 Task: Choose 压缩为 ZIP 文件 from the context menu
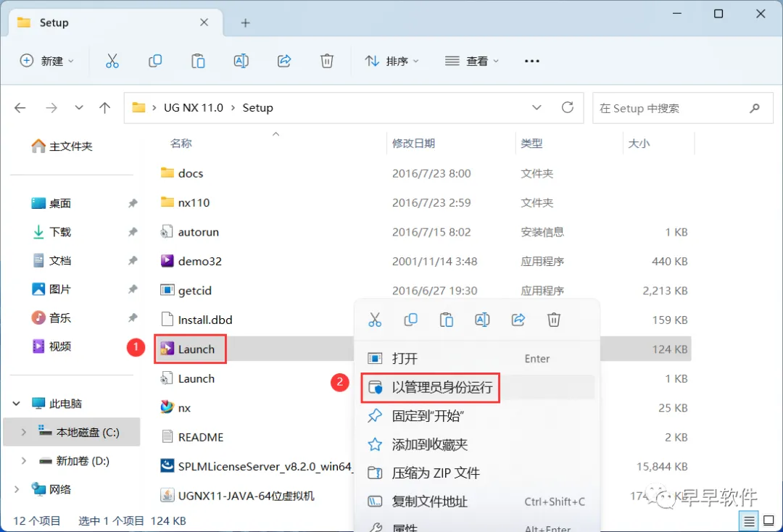coord(477,473)
